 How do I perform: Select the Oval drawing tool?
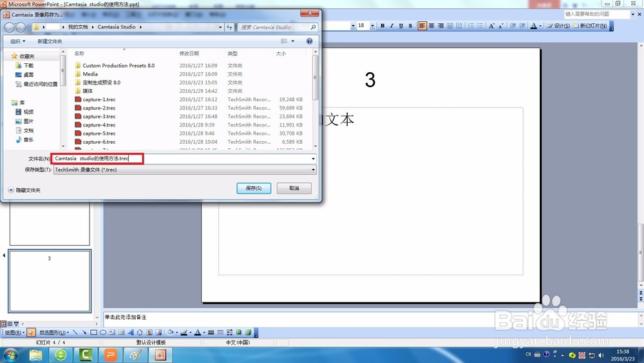103,332
